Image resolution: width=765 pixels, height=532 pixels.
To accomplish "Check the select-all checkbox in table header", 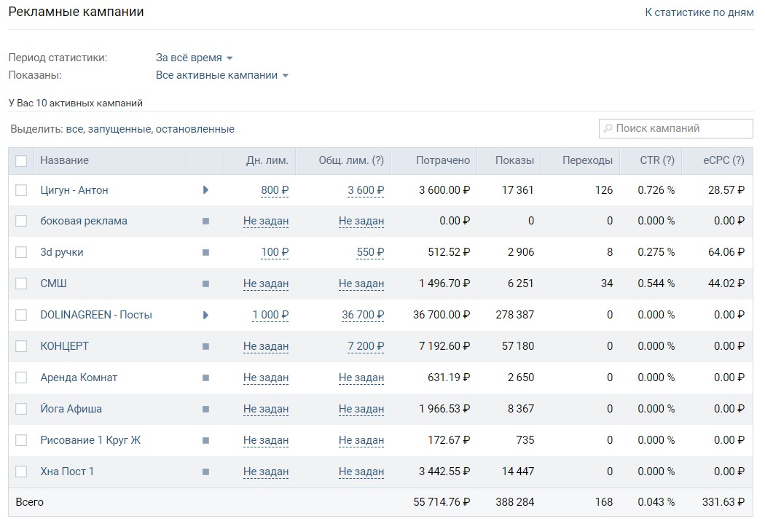I will point(21,161).
